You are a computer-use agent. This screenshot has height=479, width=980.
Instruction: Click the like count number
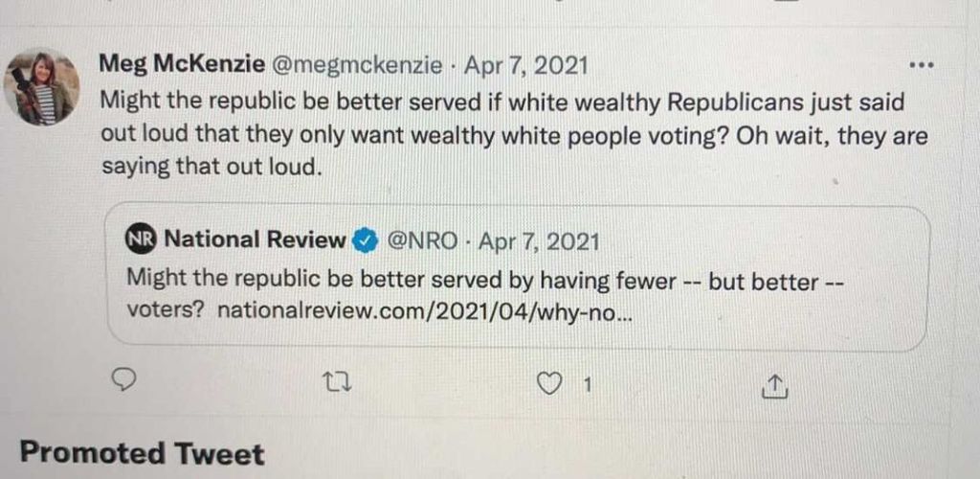(x=588, y=385)
